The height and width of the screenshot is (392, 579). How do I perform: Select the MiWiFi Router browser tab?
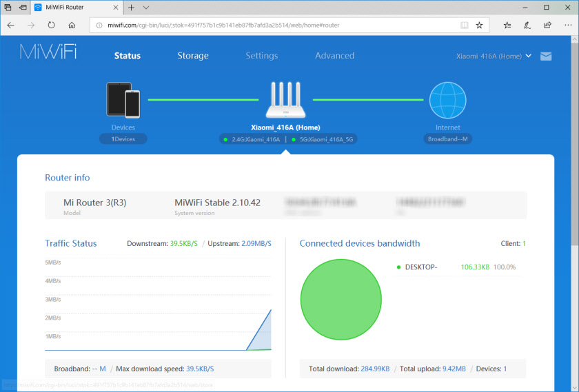click(77, 8)
